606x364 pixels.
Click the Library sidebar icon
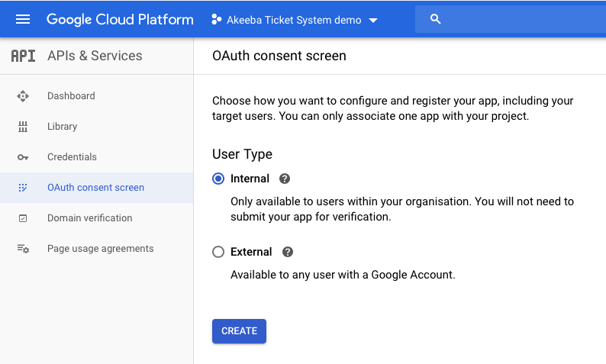[23, 127]
